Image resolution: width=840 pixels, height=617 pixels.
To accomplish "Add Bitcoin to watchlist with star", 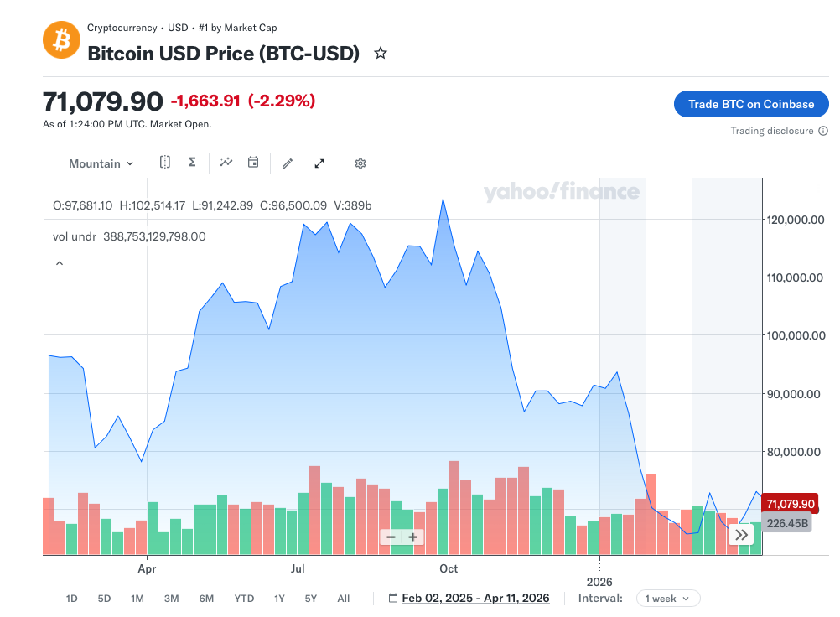I will coord(381,54).
